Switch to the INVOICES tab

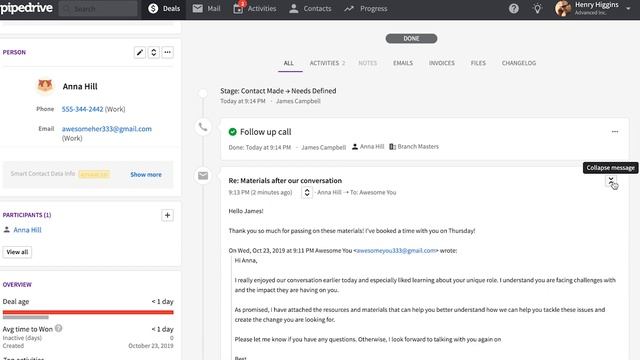(442, 63)
